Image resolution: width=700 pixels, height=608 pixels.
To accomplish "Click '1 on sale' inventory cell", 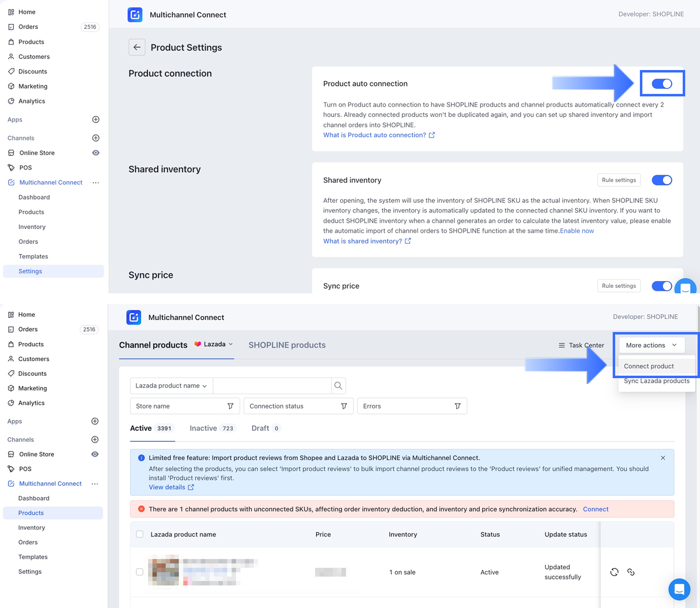I will (x=402, y=572).
